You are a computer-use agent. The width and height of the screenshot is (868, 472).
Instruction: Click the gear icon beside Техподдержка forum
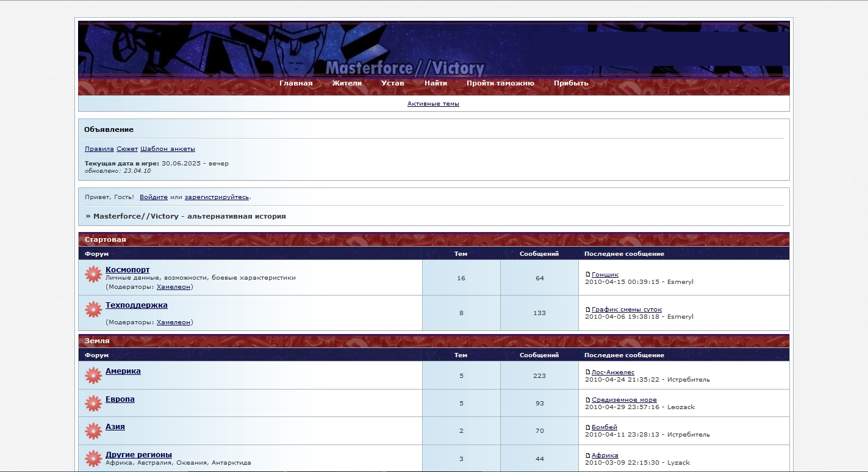pyautogui.click(x=93, y=310)
